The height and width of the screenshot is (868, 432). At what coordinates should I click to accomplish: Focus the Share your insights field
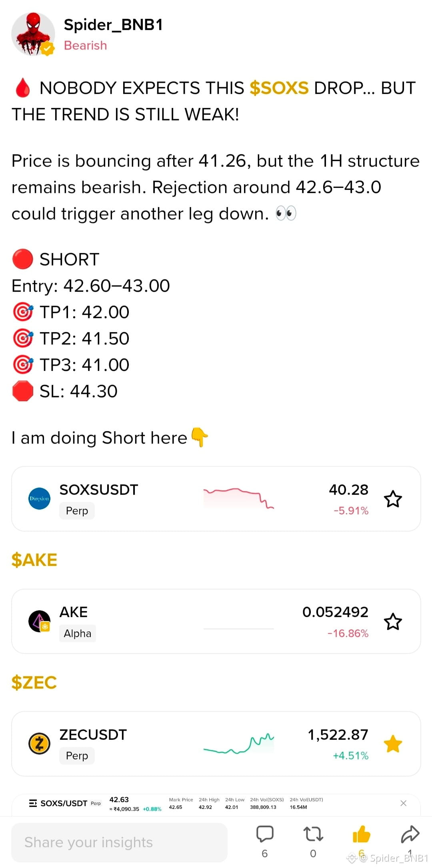[119, 842]
